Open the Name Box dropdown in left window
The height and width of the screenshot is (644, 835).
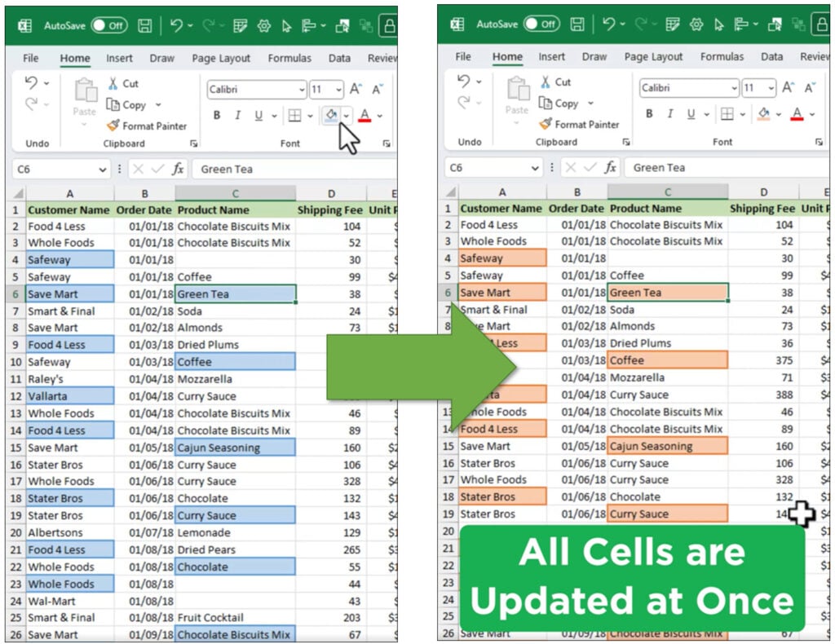coord(103,170)
